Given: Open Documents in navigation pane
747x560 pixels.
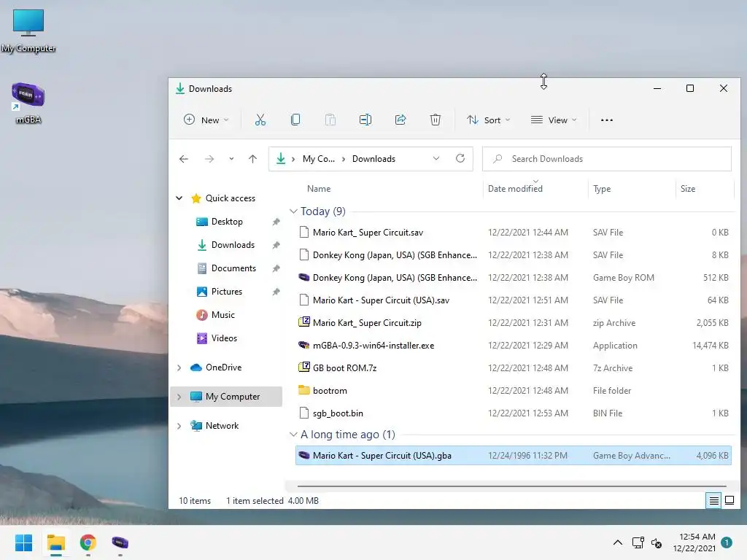Looking at the screenshot, I should click(x=233, y=268).
